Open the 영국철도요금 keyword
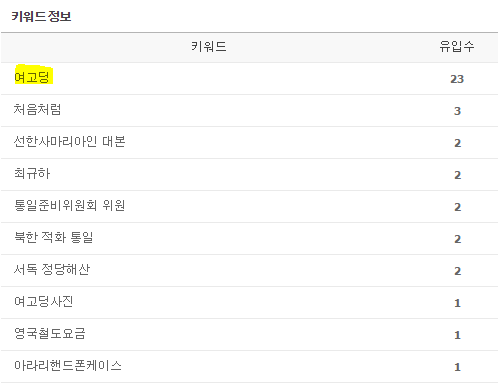 pos(50,333)
